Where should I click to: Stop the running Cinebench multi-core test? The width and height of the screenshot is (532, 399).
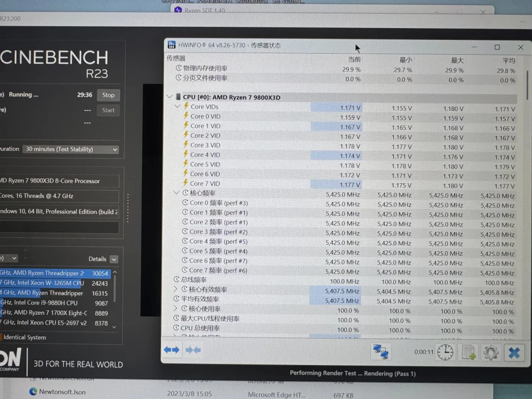point(108,95)
